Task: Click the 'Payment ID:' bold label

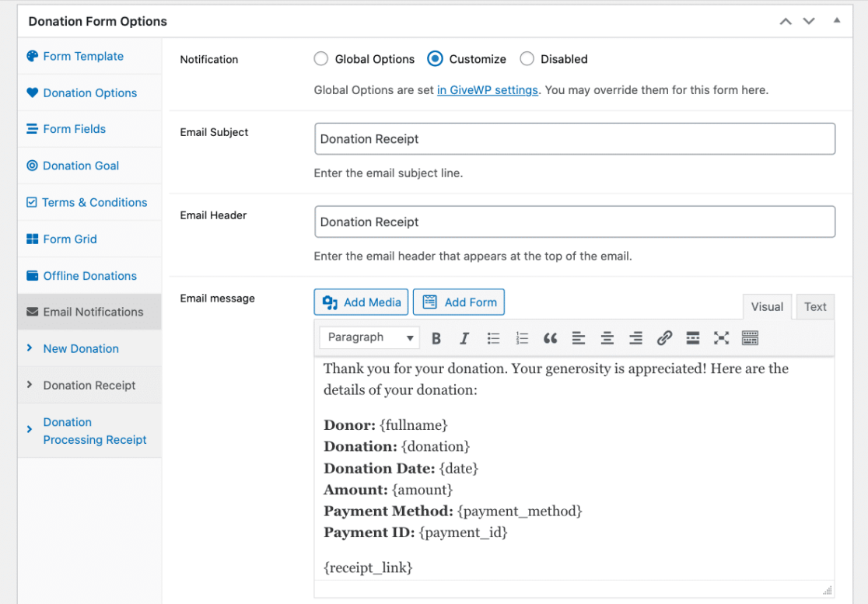Action: [x=369, y=532]
